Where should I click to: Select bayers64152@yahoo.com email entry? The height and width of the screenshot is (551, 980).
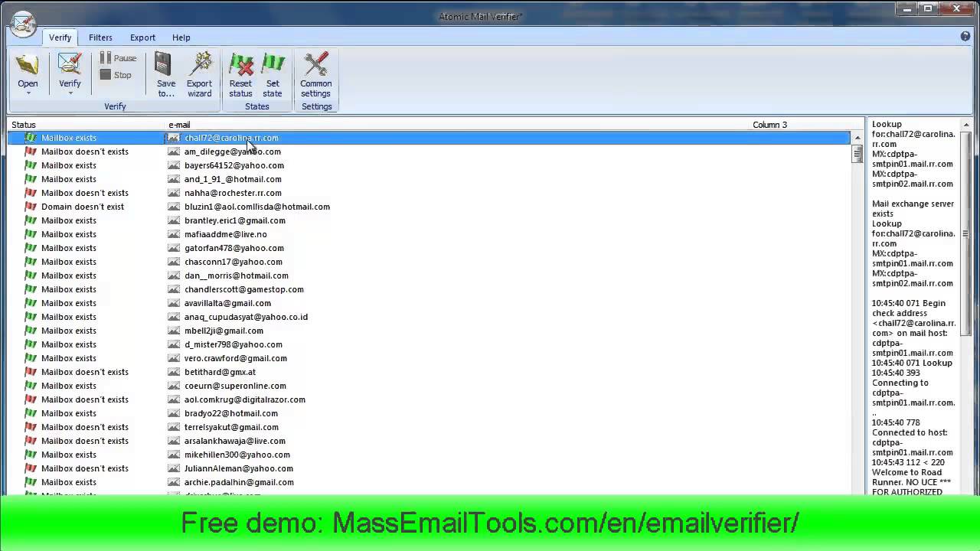pyautogui.click(x=234, y=165)
